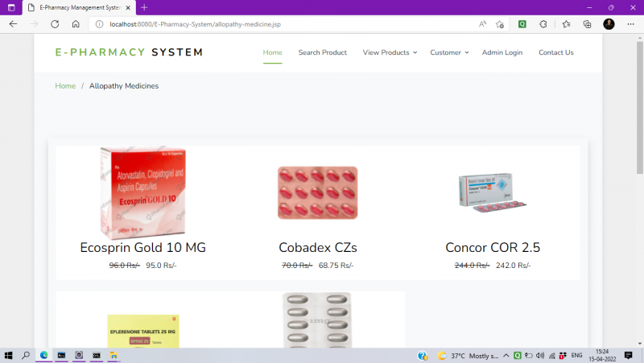The height and width of the screenshot is (363, 644).
Task: Open Wi-Fi network icon in tray
Action: click(552, 356)
